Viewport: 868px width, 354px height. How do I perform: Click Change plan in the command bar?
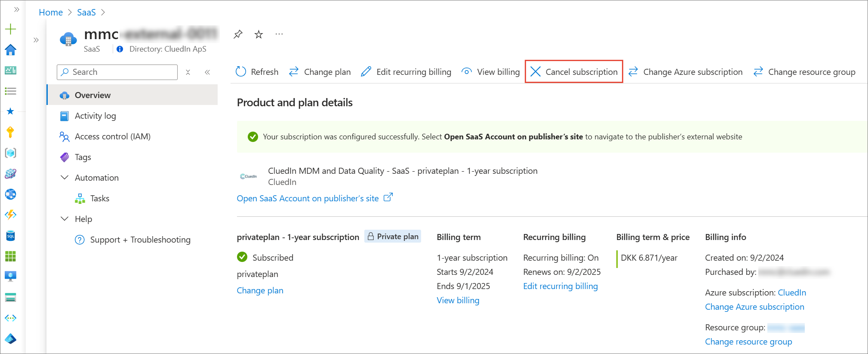pyautogui.click(x=320, y=72)
